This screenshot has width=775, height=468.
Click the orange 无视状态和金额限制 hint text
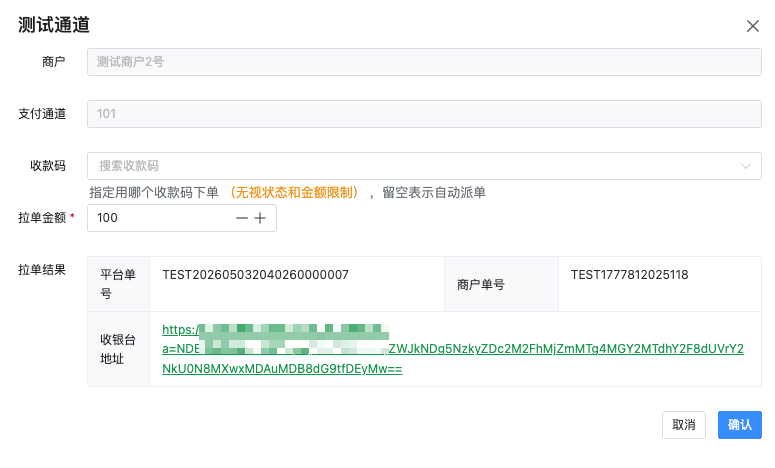click(294, 192)
